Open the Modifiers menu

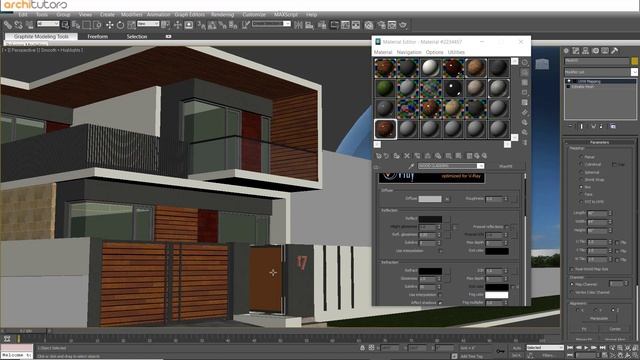(x=131, y=14)
